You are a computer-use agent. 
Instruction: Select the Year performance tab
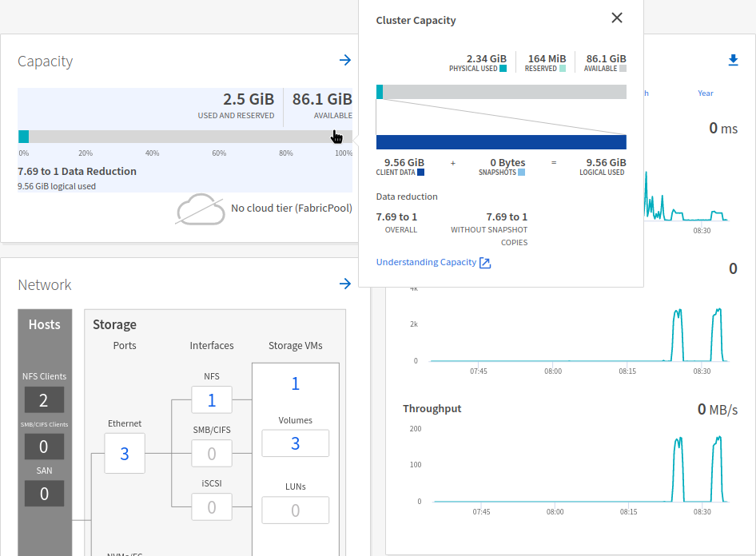pos(706,93)
